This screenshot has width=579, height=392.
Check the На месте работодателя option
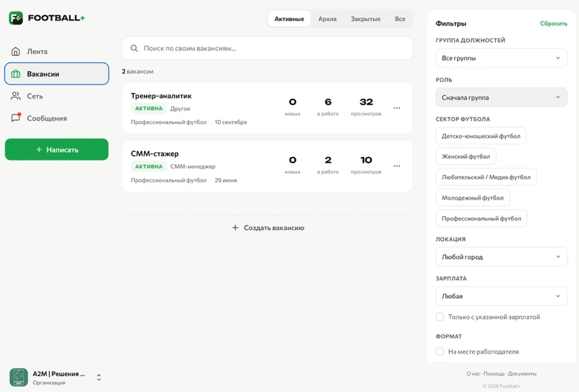(440, 351)
